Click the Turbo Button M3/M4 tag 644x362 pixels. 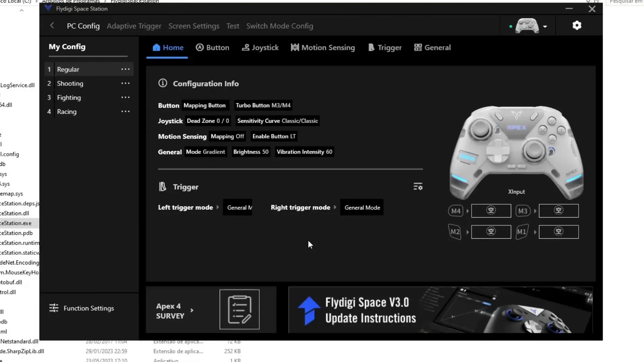(263, 105)
